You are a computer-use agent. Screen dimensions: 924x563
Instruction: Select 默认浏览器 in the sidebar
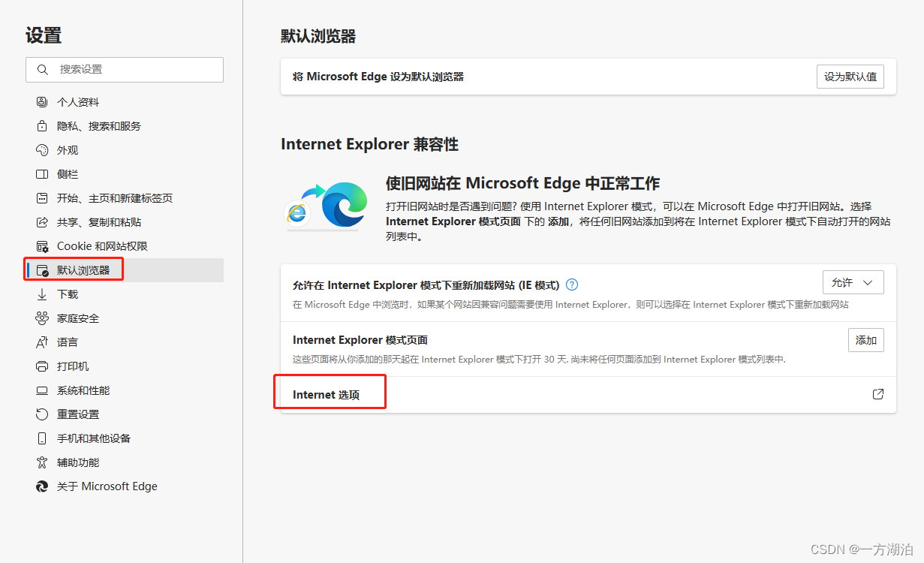(x=125, y=270)
